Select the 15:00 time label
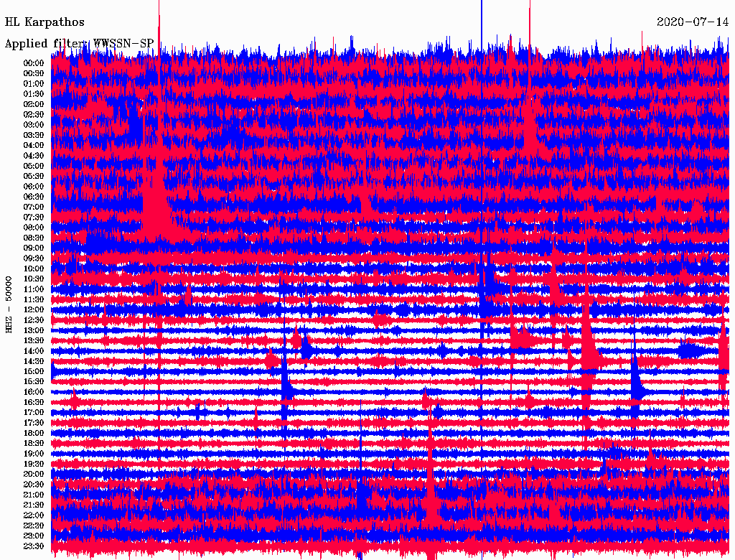The image size is (735, 560). [34, 371]
